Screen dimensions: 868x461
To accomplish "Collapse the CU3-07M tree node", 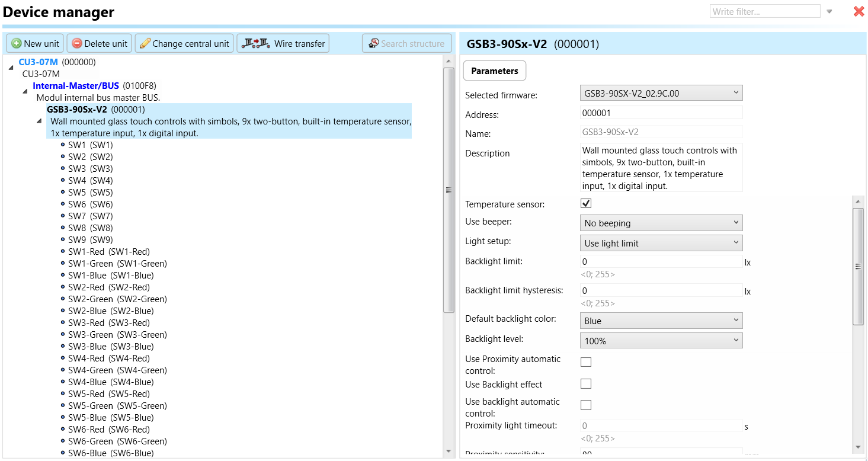I will (11, 68).
